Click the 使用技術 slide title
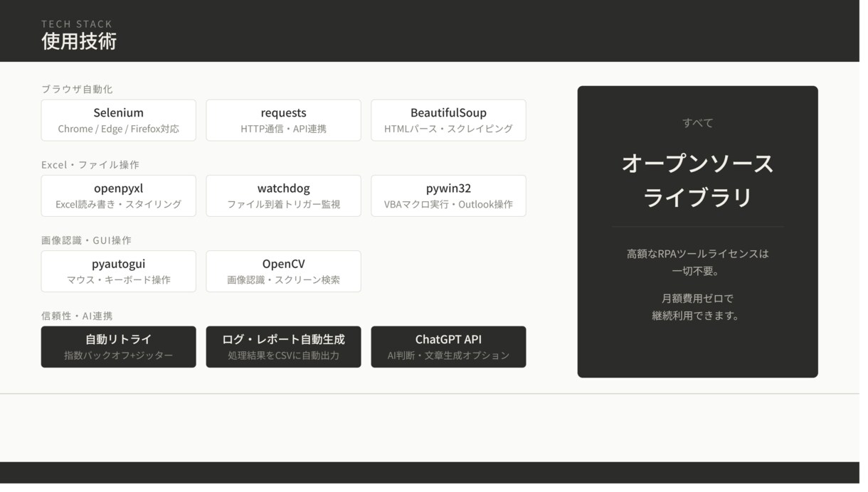This screenshot has height=492, width=868. pyautogui.click(x=80, y=42)
